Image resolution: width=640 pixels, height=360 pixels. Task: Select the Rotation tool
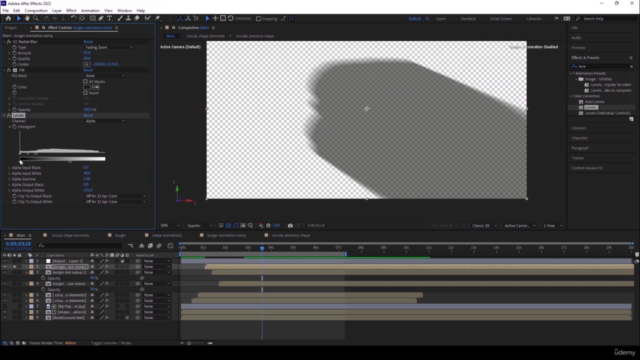tap(73, 18)
